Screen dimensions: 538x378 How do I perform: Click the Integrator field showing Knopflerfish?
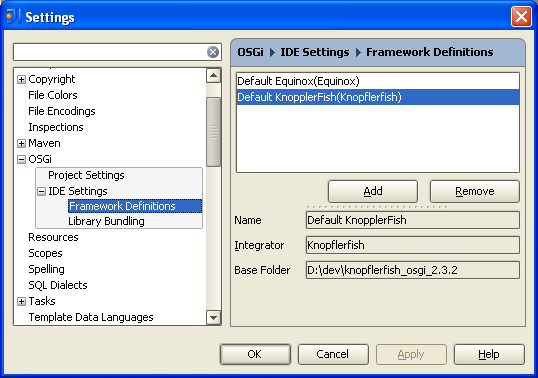412,245
